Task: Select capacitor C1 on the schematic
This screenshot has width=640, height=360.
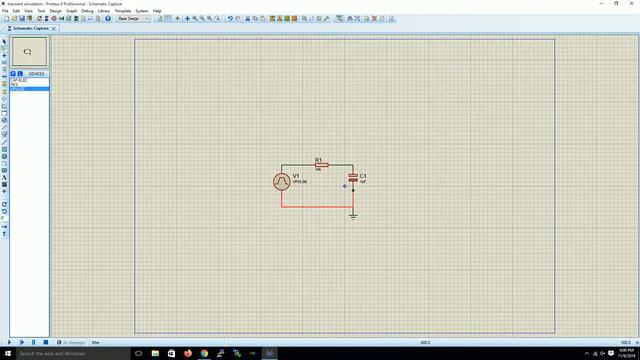Action: point(353,178)
